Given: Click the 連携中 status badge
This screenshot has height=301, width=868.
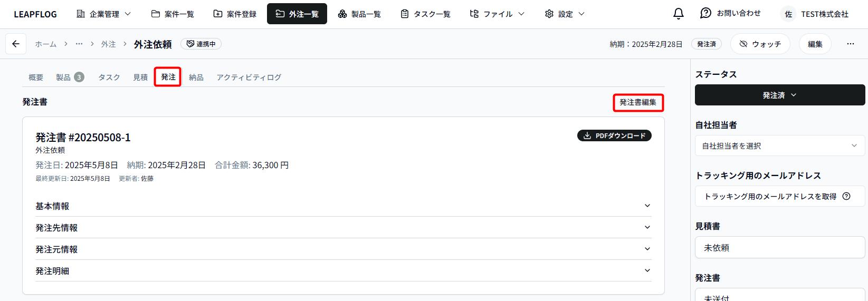Looking at the screenshot, I should tap(201, 44).
